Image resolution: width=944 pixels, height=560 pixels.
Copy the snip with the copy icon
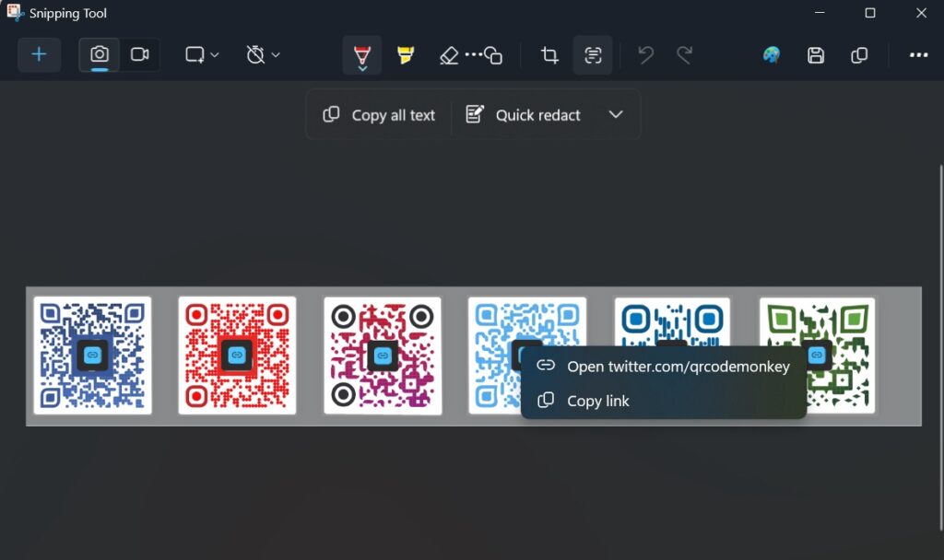(859, 54)
